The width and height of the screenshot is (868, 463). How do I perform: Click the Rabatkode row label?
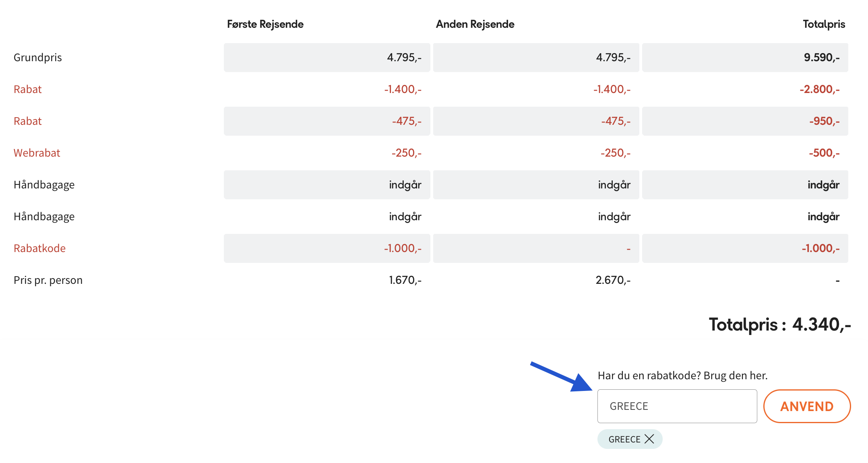coord(39,248)
